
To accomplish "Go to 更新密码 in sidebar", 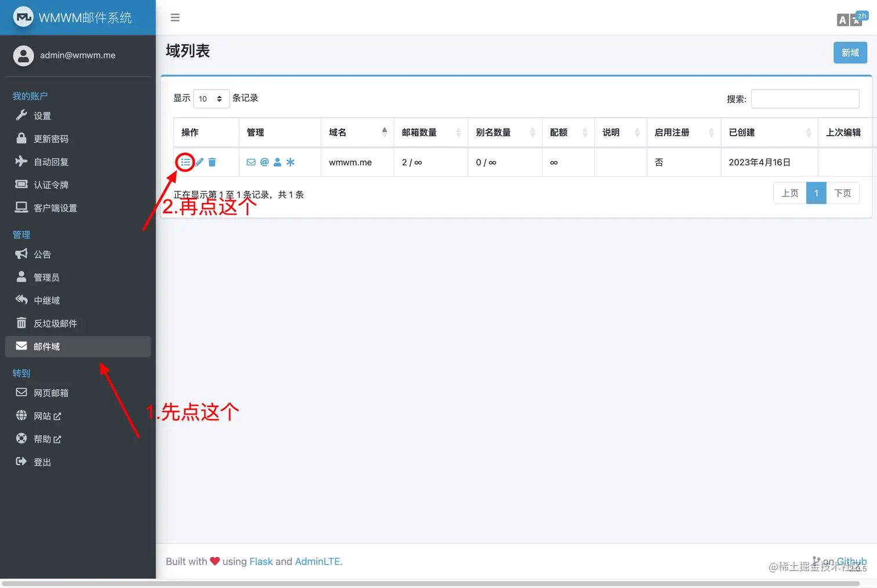I will tap(78, 139).
